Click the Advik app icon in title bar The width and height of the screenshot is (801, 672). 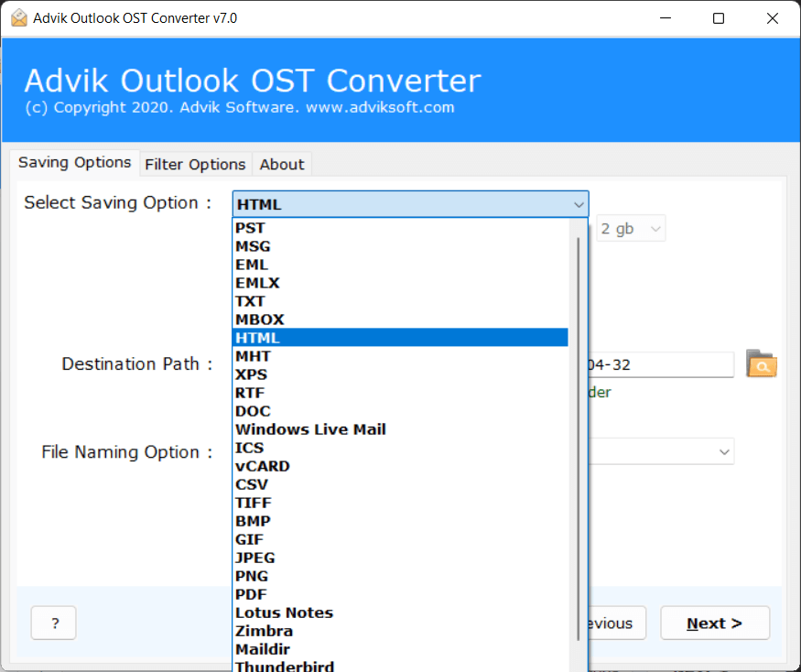(19, 18)
